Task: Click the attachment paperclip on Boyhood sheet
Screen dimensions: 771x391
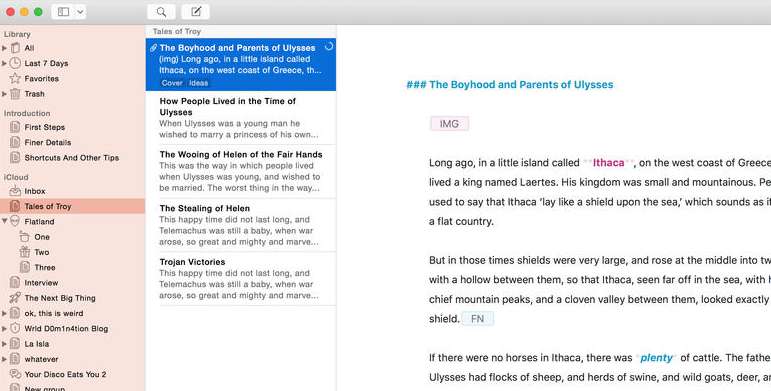Action: (x=153, y=48)
